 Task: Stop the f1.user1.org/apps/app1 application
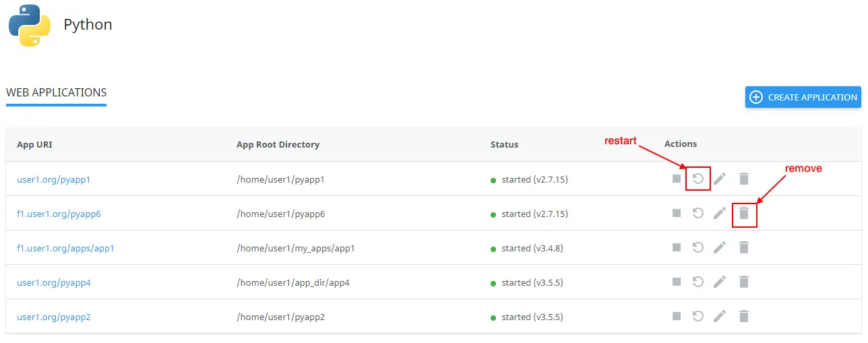coord(677,248)
